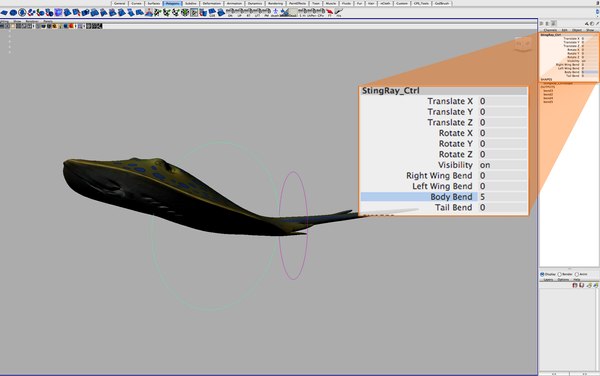Open the Options menu in Layer Editor
Screen dimensions: 600x376
click(564, 280)
